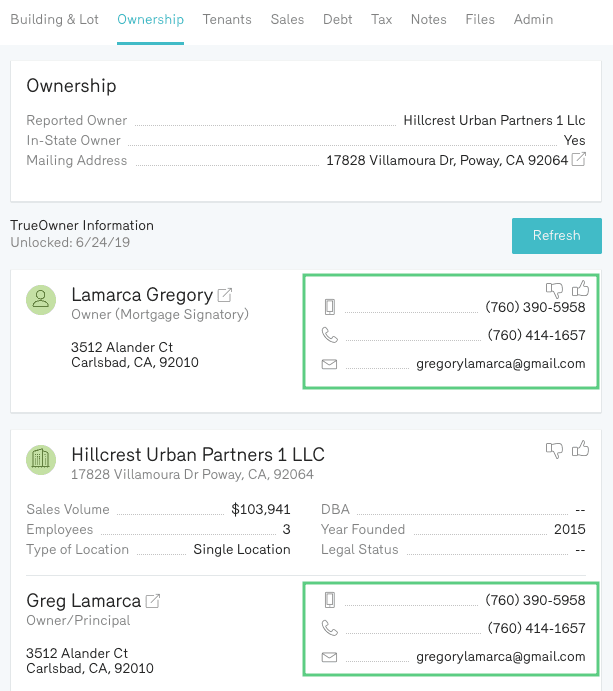Viewport: 613px width, 691px height.
Task: Click (760) 414-1657 in Lamarca Gregory card
Action: (x=536, y=336)
